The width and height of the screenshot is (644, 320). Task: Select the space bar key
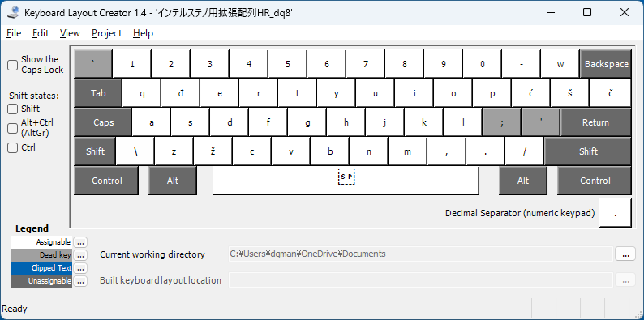(346, 181)
